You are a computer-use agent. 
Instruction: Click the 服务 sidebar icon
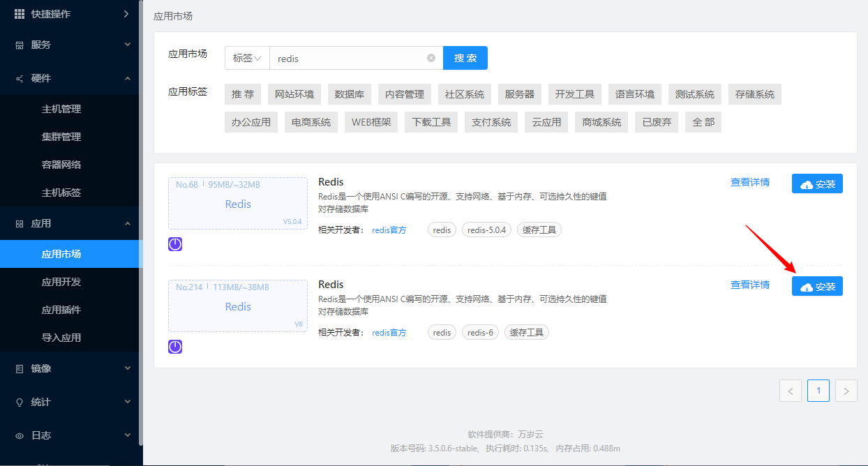(x=20, y=45)
